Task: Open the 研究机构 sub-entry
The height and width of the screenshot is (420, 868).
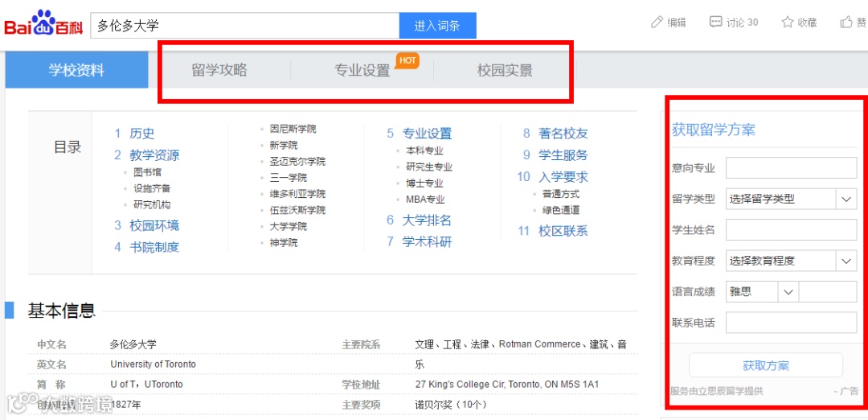Action: [x=152, y=205]
